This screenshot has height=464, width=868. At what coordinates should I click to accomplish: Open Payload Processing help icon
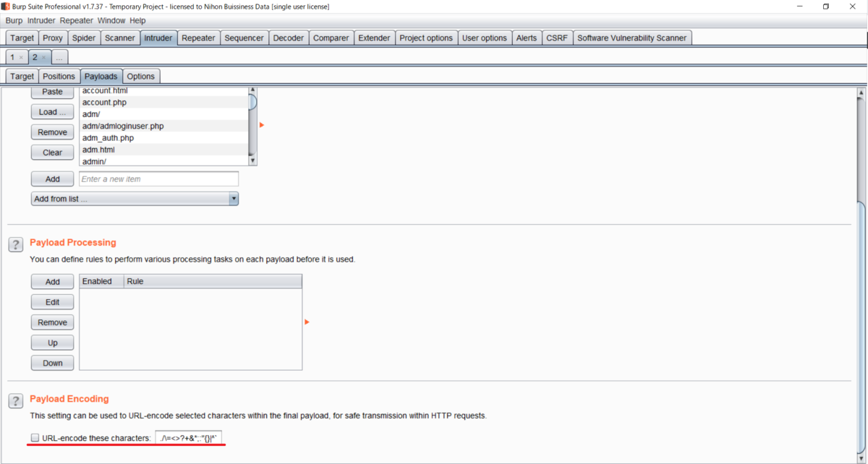15,245
